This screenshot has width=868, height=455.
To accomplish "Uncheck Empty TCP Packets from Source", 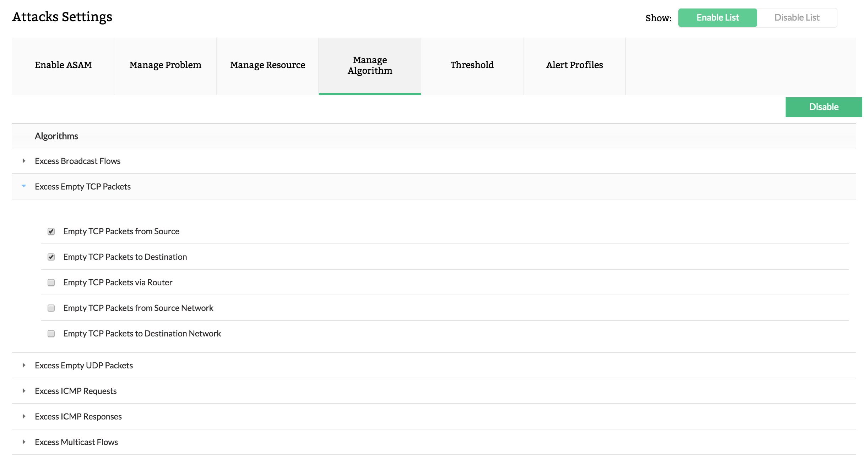I will click(x=51, y=231).
